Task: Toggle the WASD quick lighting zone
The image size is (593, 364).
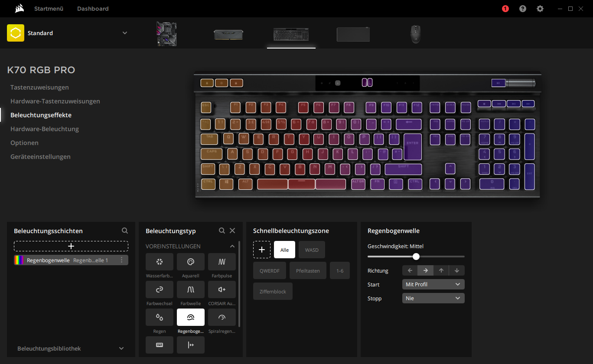Action: click(x=312, y=250)
